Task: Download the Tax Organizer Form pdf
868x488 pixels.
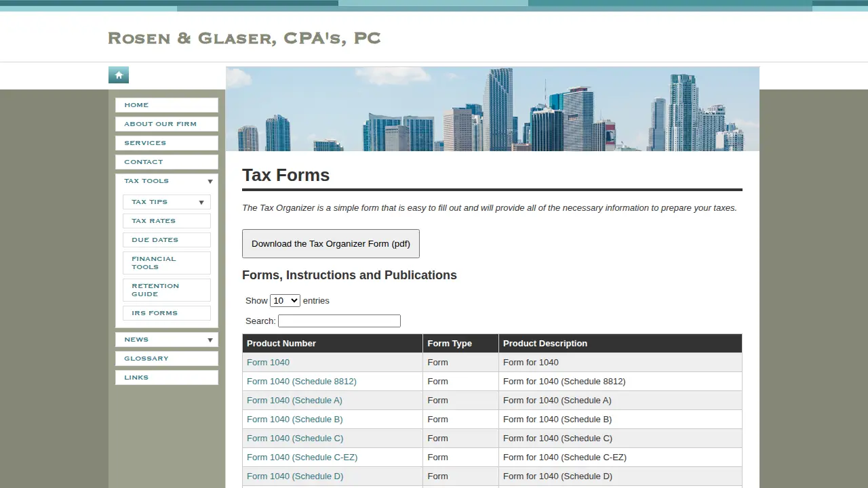Action: (x=331, y=243)
